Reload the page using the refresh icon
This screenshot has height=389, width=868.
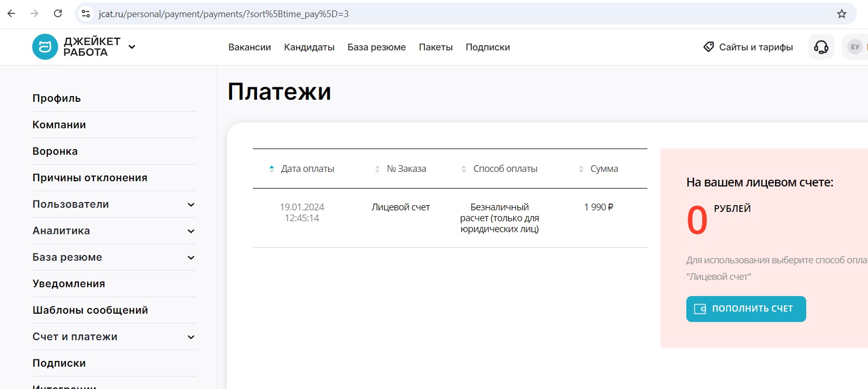[x=58, y=14]
